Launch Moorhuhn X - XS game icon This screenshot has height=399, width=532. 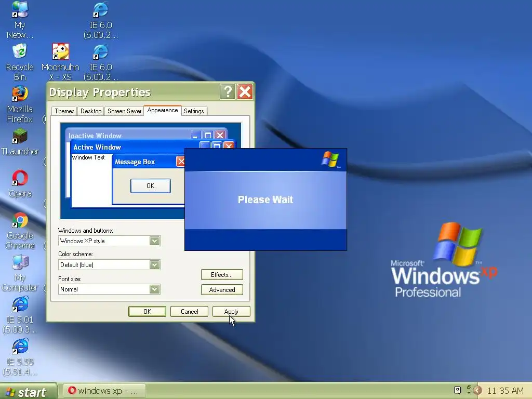pyautogui.click(x=60, y=62)
